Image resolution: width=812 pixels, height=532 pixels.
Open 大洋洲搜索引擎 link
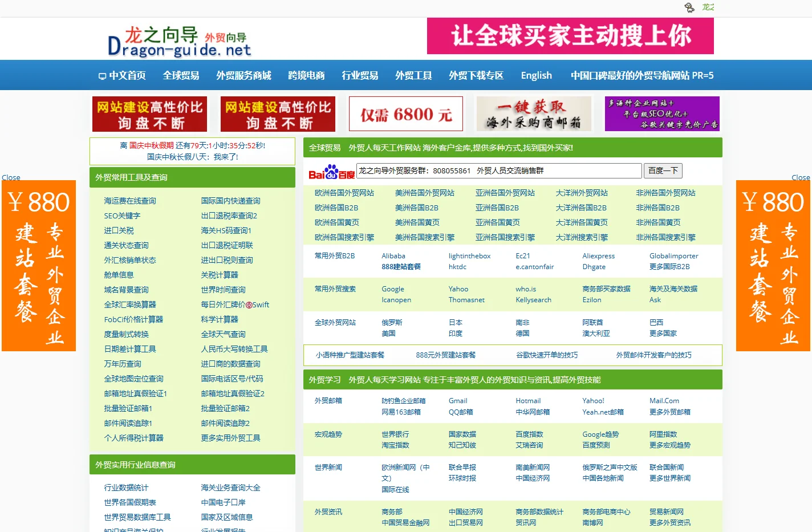click(582, 237)
